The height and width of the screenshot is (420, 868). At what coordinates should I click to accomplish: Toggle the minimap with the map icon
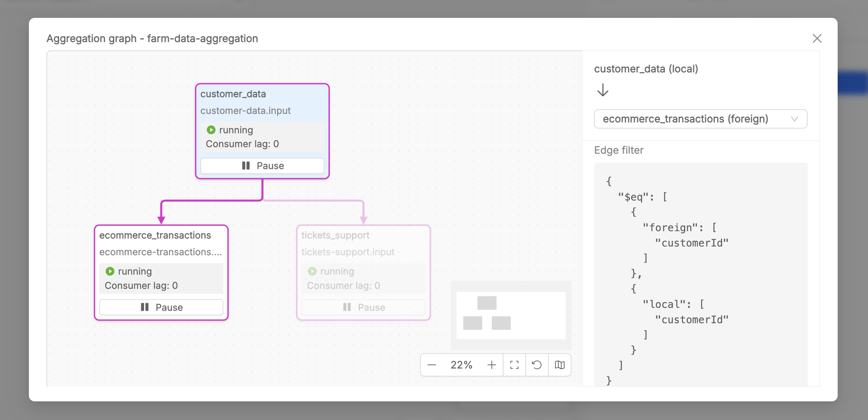[559, 364]
